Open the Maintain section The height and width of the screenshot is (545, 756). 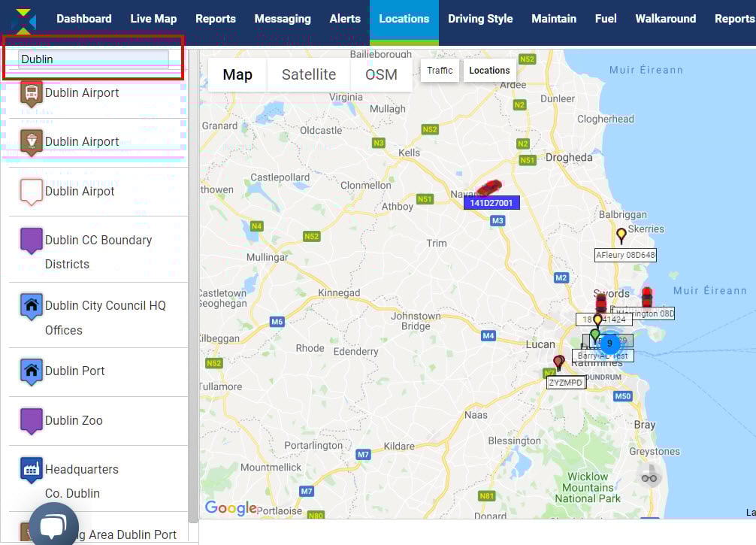point(554,19)
